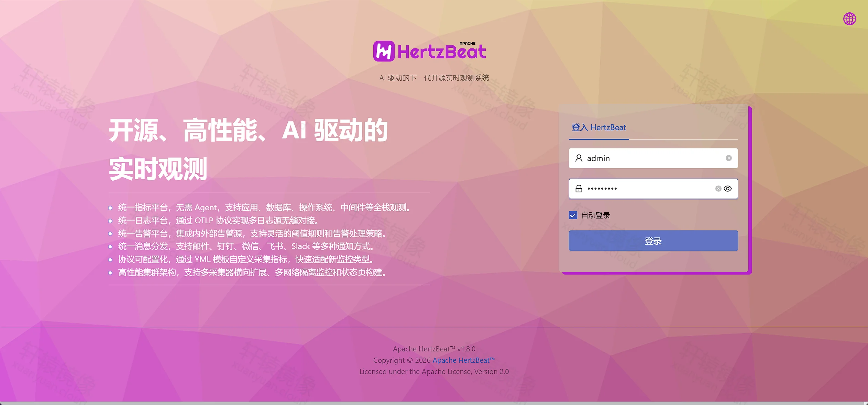The image size is (868, 405).
Task: Select the 登入 HertzBeat tab
Action: coord(599,127)
